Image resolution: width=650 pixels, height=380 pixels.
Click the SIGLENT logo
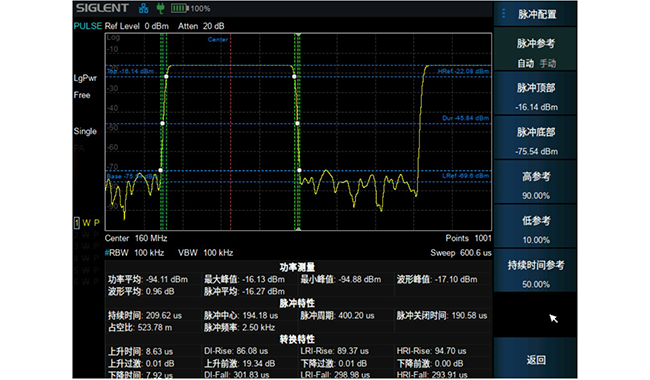click(102, 8)
